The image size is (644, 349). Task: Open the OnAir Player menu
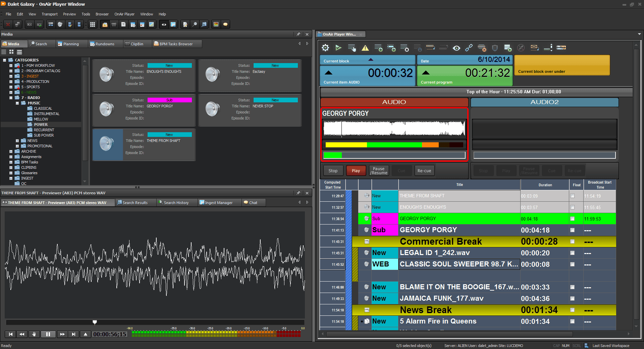(124, 14)
